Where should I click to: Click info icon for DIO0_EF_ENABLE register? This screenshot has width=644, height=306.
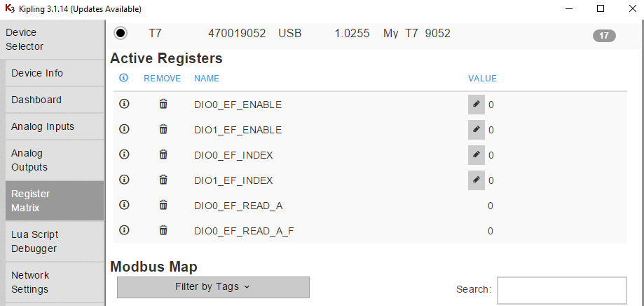pos(125,104)
